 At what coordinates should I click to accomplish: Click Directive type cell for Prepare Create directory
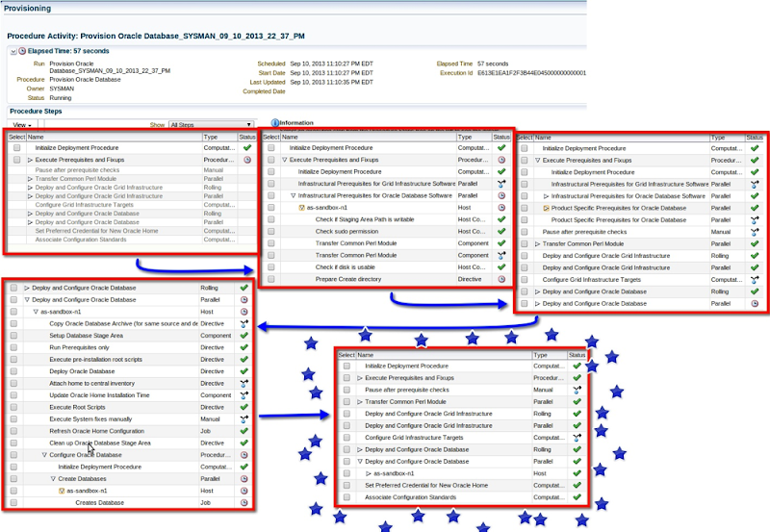point(470,279)
